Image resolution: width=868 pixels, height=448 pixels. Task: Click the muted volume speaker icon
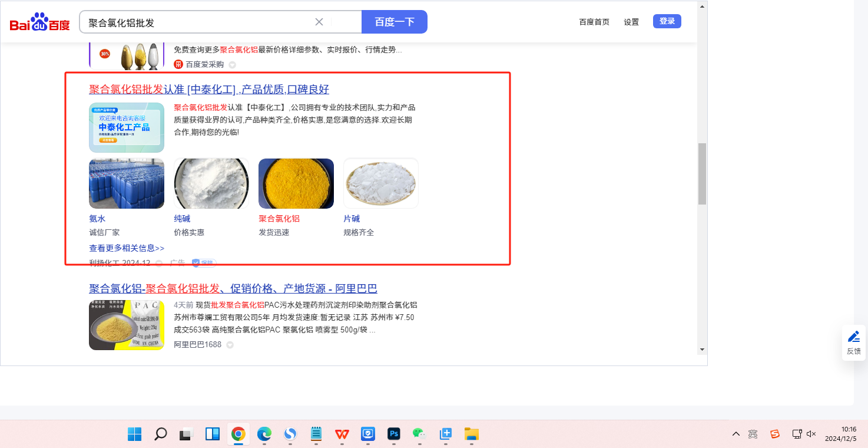811,434
